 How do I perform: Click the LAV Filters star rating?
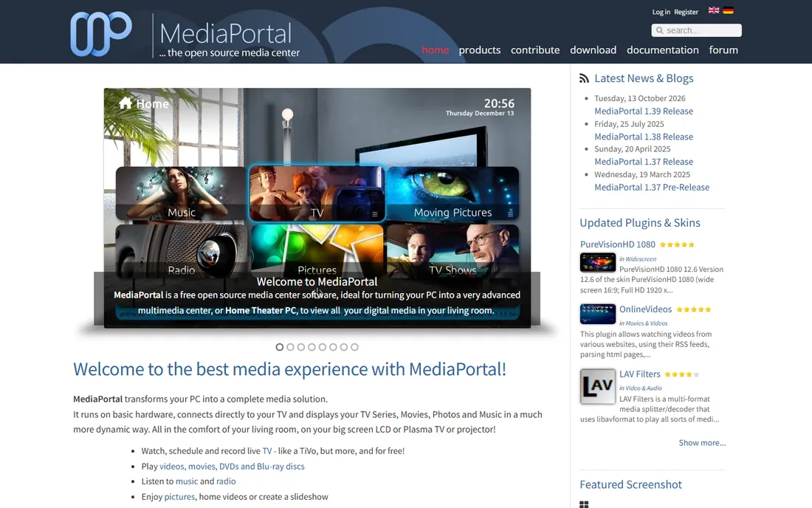point(681,374)
